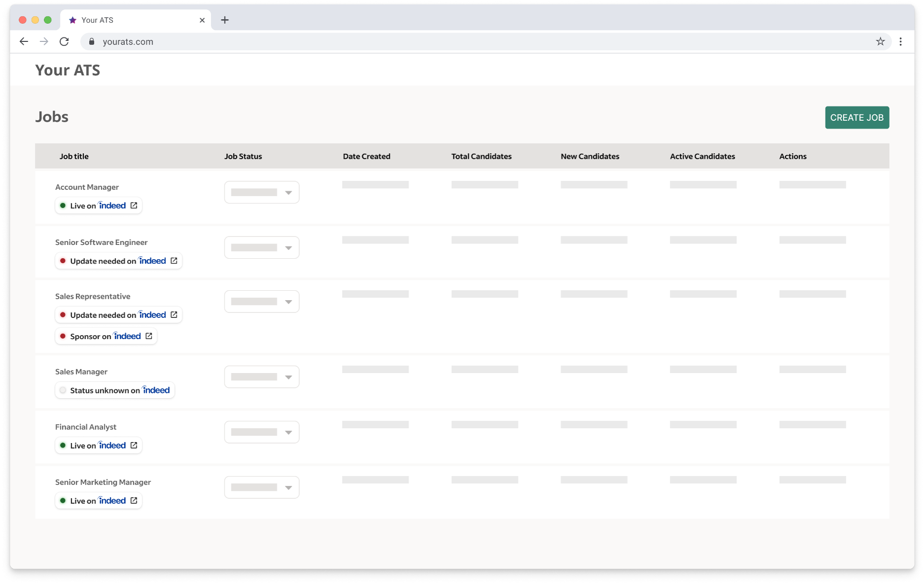The width and height of the screenshot is (924, 584).
Task: Expand Job Status dropdown for Senior Marketing Manager
Action: (262, 487)
